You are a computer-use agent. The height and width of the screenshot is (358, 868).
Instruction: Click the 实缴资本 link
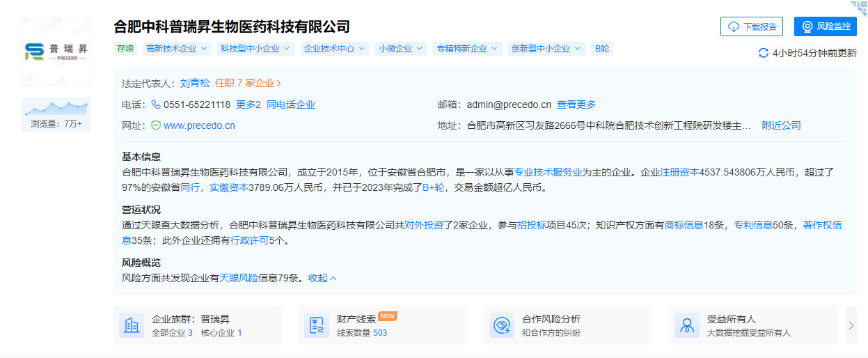[x=229, y=187]
